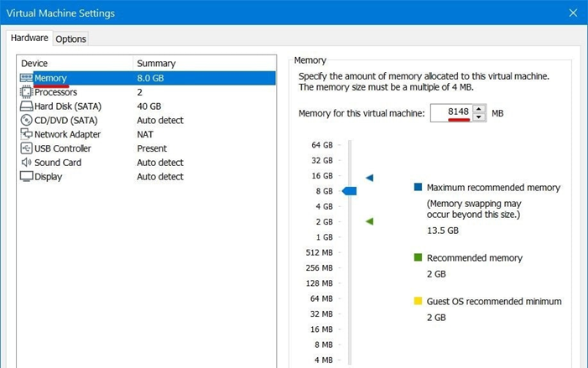
Task: Click the 13.5 GB maximum memory value
Action: 443,231
